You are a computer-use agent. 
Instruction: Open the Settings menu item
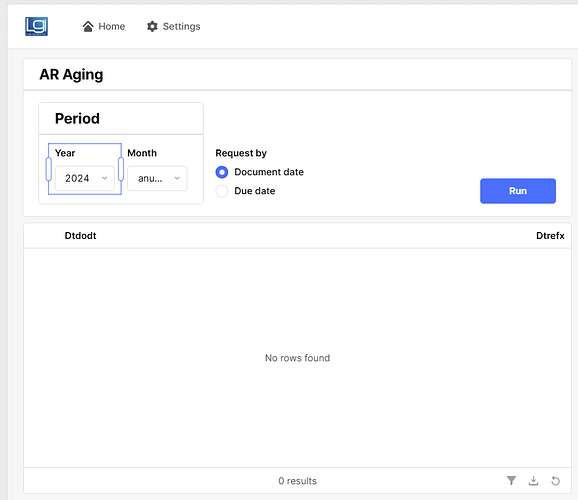coord(174,27)
